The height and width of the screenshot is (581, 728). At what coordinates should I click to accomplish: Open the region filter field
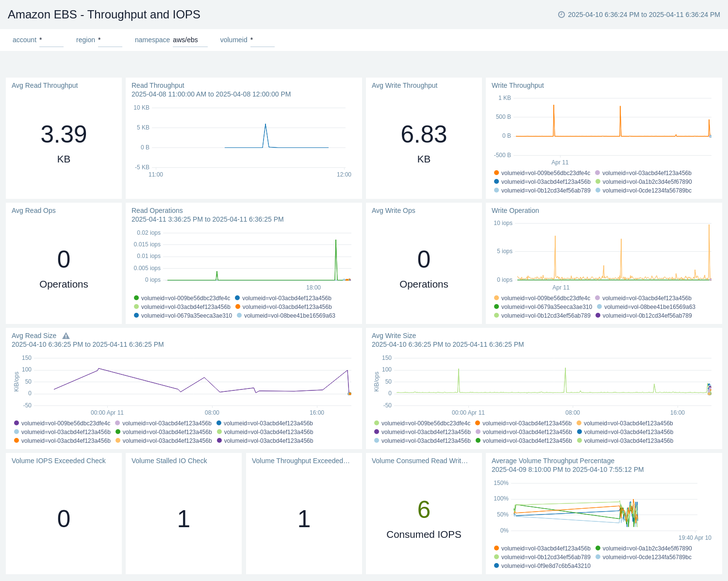coord(110,40)
